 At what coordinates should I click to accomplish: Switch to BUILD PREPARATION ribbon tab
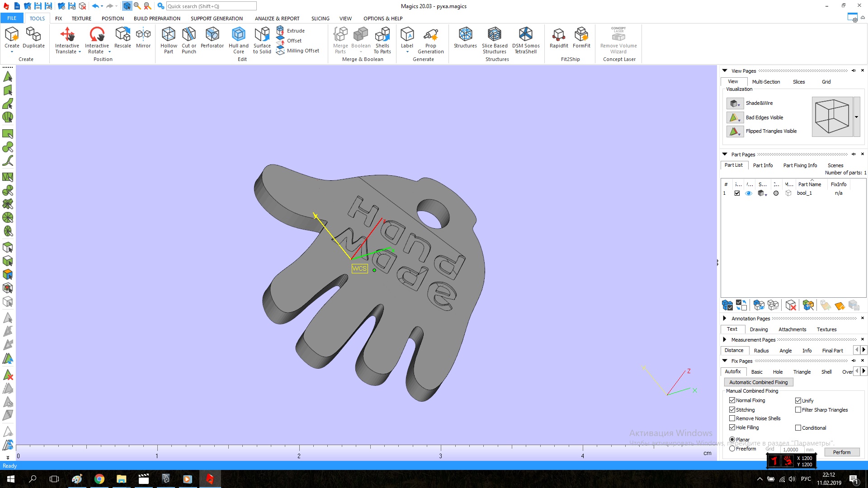[157, 19]
